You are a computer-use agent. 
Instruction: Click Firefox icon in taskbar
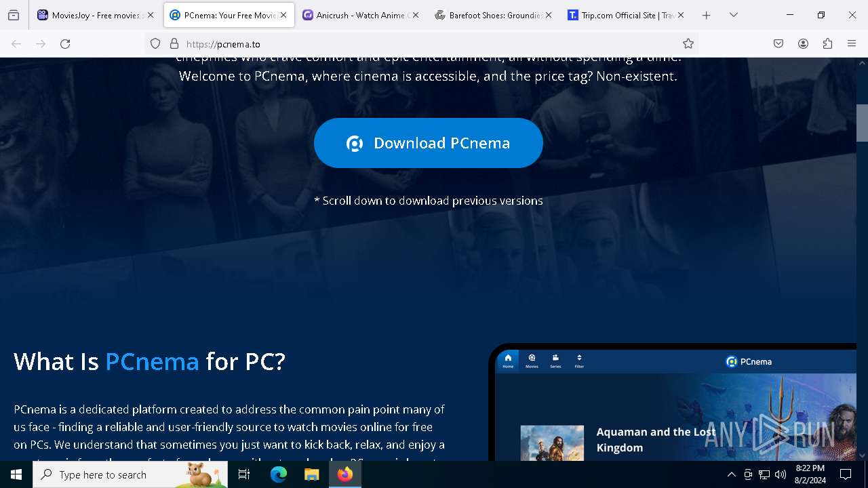click(x=345, y=474)
